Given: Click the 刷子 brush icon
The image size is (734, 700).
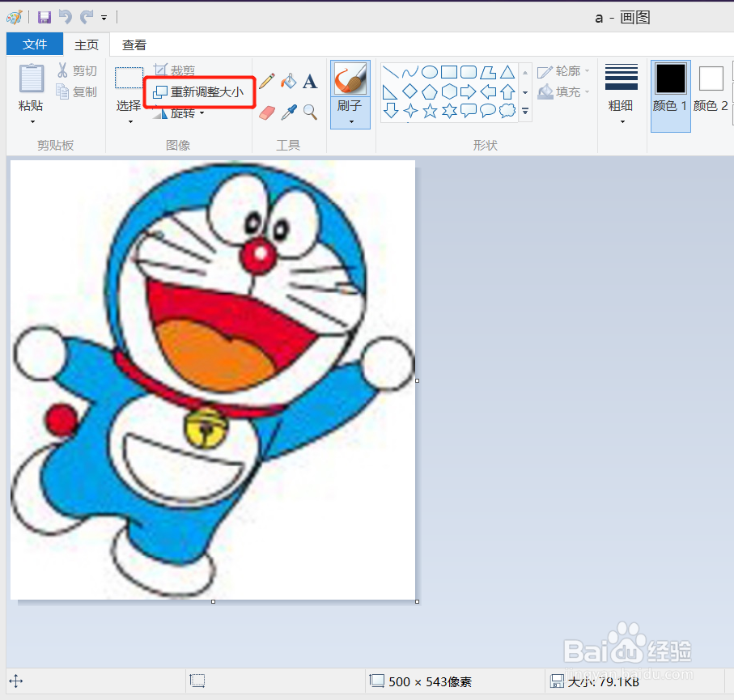Looking at the screenshot, I should click(x=350, y=78).
